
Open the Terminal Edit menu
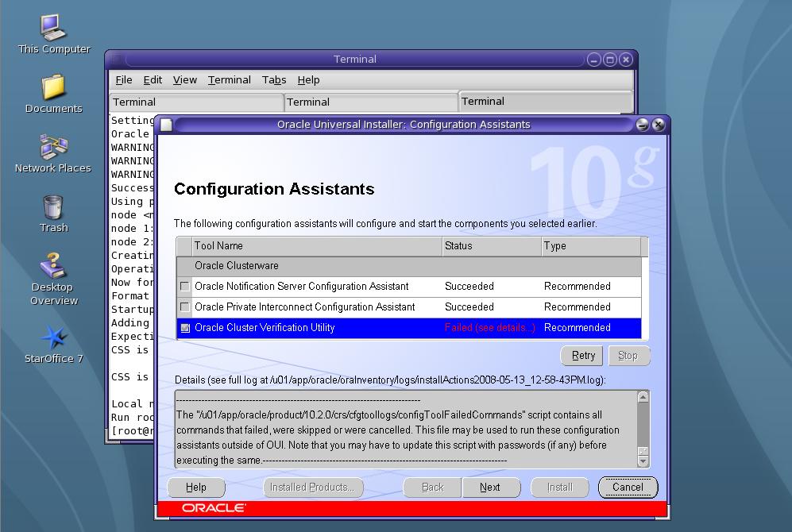pos(153,79)
